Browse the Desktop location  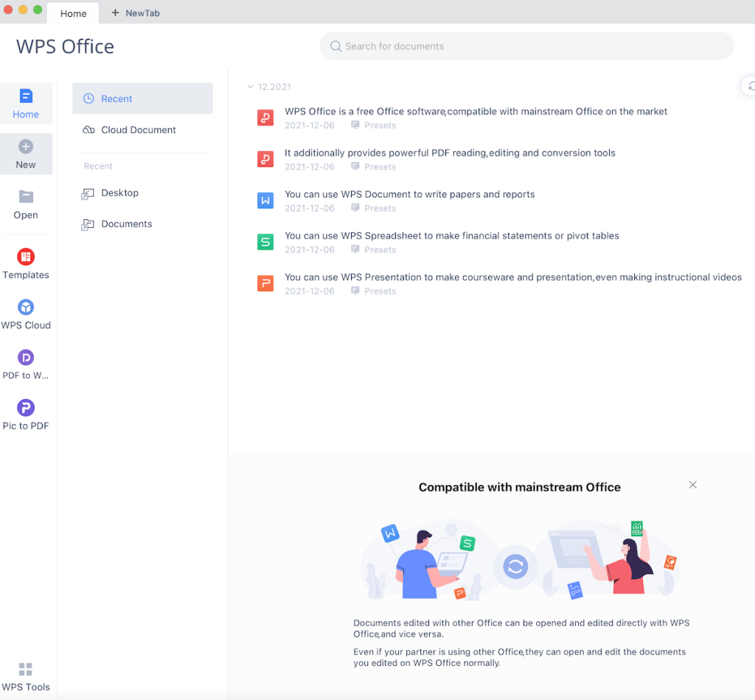coord(111,193)
